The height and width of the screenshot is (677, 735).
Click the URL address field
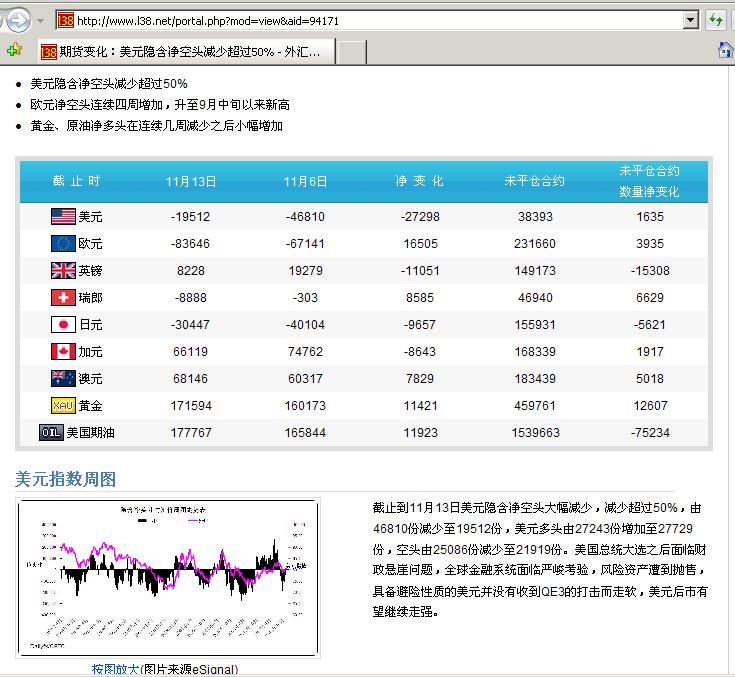point(380,20)
